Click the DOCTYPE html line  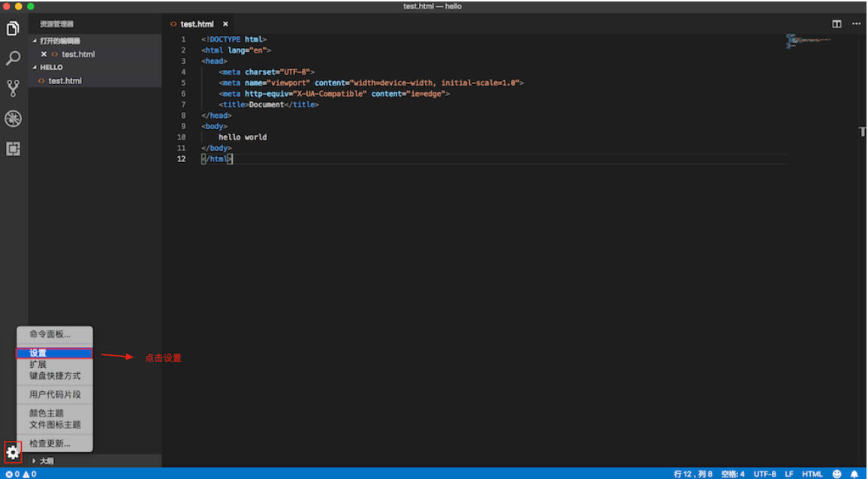click(x=234, y=39)
